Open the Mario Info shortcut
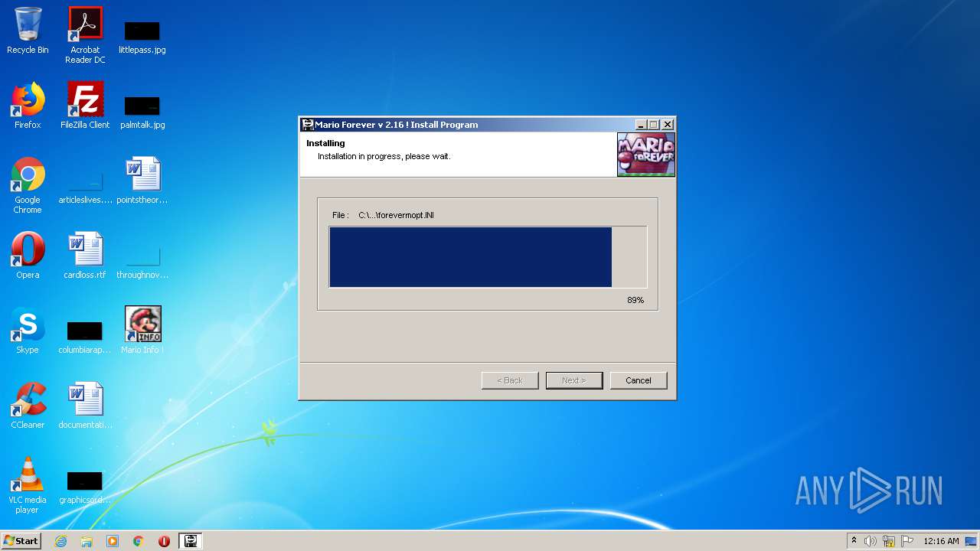The height and width of the screenshot is (551, 980). coord(142,331)
